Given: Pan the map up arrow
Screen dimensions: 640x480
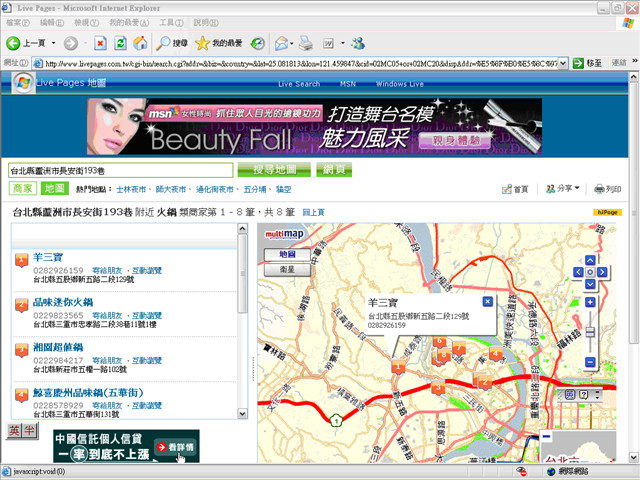Looking at the screenshot, I should tap(590, 260).
